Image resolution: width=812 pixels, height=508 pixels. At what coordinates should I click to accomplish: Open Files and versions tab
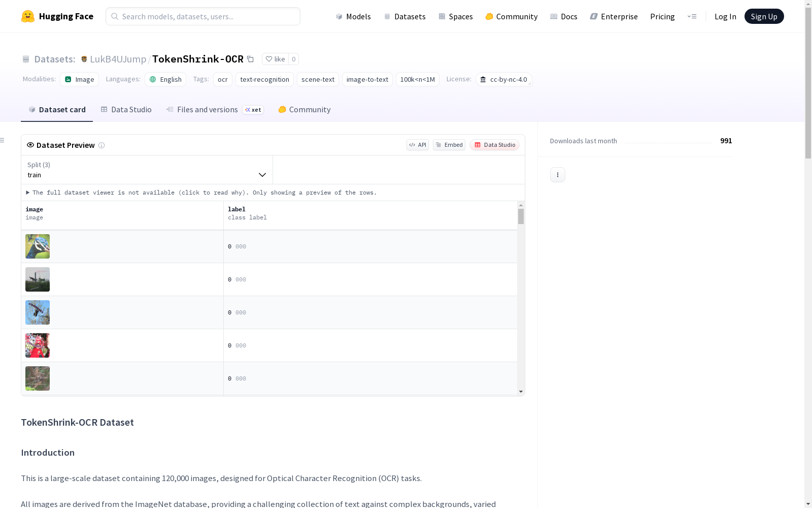[x=215, y=110]
